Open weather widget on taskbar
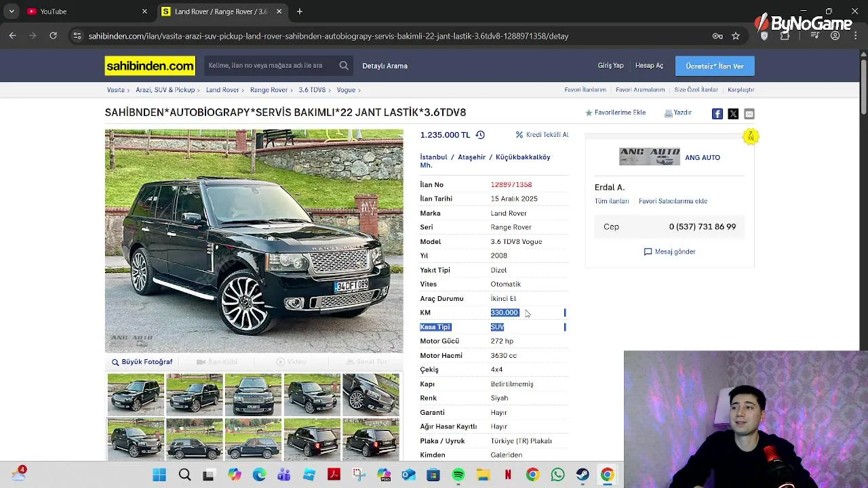Screen dimensions: 868x488 18,474
